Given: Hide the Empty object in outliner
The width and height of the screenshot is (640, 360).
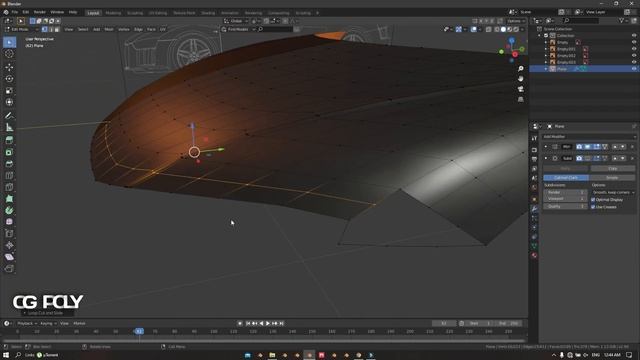Looking at the screenshot, I should coord(634,42).
